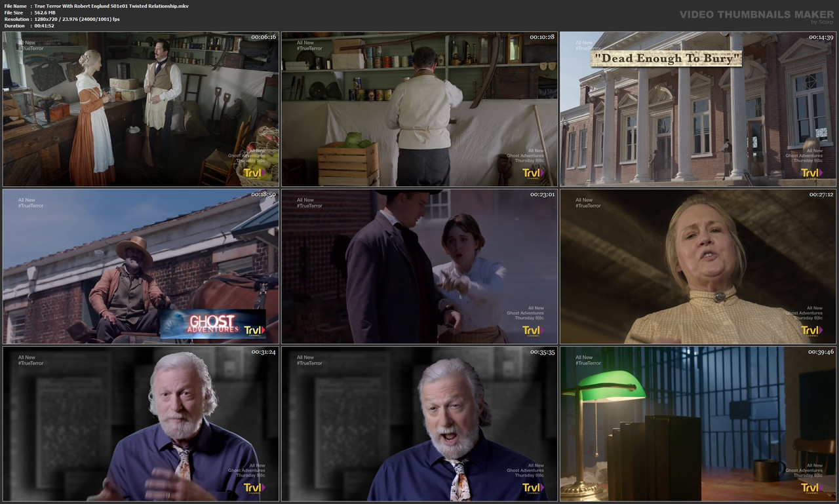This screenshot has height=504, width=839.
Task: Select the thumbnail at 00:27:12
Action: [x=698, y=266]
